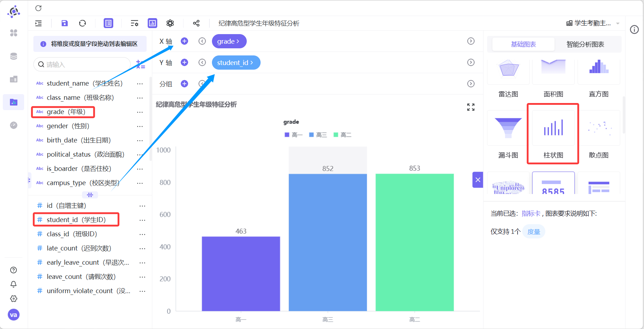Click the 'va' user avatar
644x329 pixels.
tap(13, 315)
